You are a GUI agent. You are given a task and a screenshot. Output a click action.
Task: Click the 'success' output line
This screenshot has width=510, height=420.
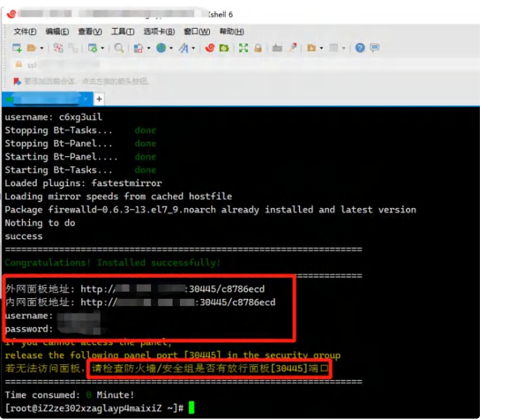click(24, 236)
